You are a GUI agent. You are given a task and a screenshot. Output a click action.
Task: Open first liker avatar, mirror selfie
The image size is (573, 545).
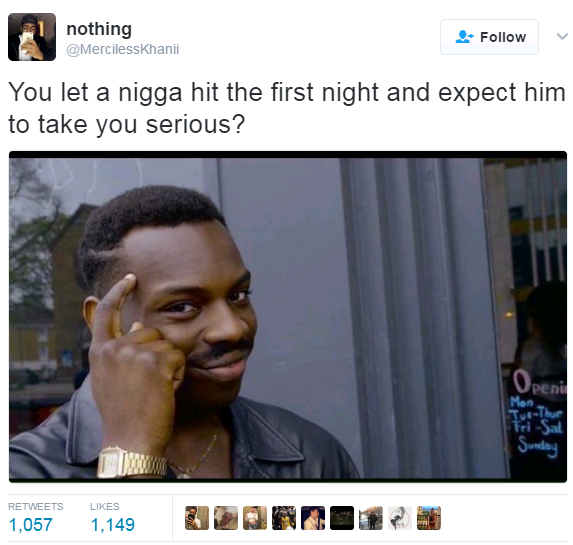click(x=197, y=518)
